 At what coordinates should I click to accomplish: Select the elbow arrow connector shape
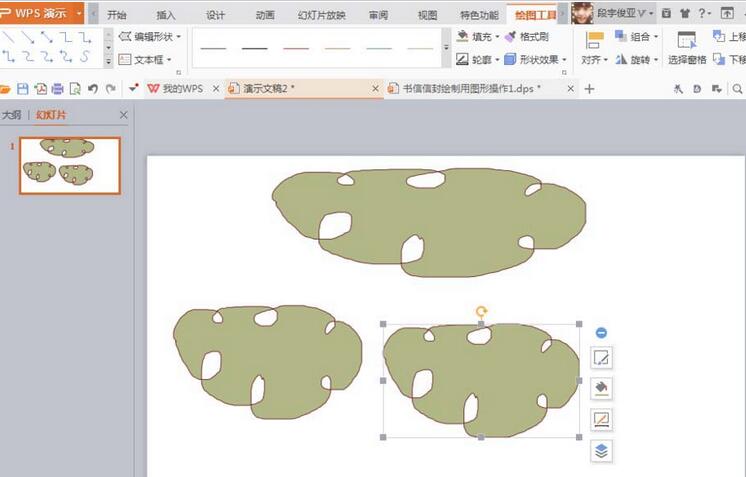85,37
